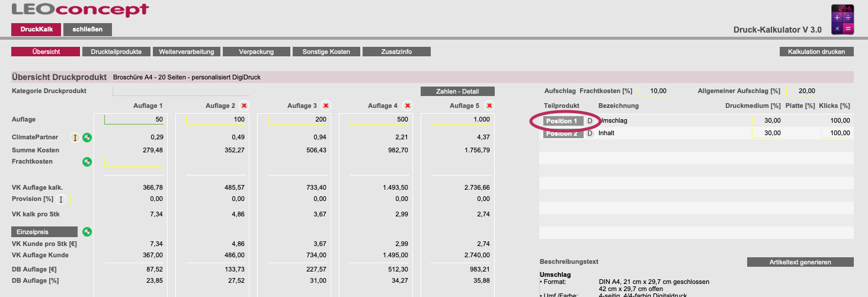Click the D icon beside Position 2
Viewport: 868px width, 297px height.
[x=590, y=133]
